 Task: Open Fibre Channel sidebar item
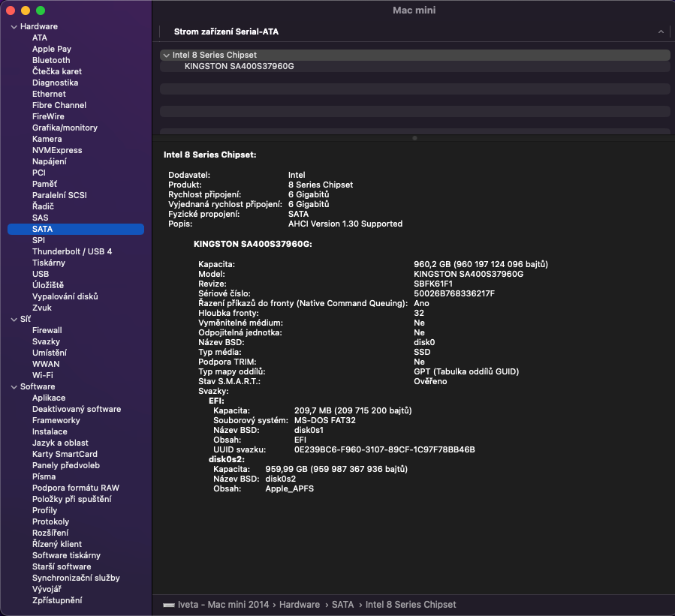pyautogui.click(x=59, y=105)
